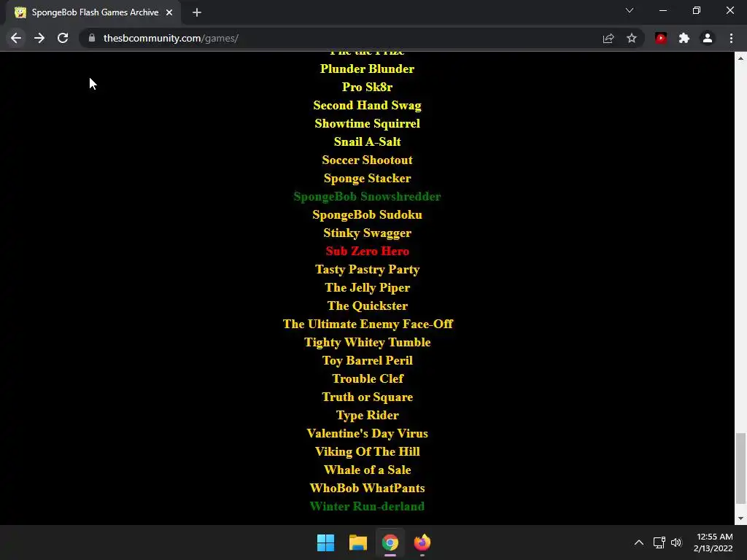This screenshot has width=747, height=560.
Task: Play Tighty Whitey Tumble
Action: click(x=368, y=343)
